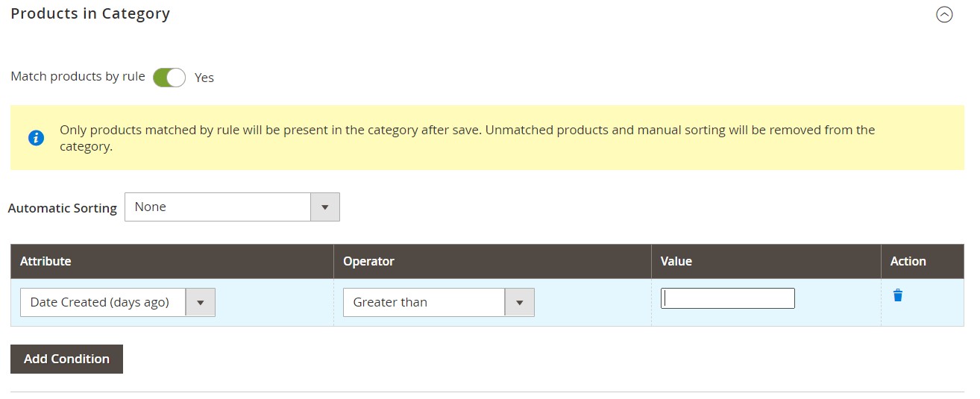Click the Products in Category heading
The height and width of the screenshot is (399, 980).
(90, 13)
